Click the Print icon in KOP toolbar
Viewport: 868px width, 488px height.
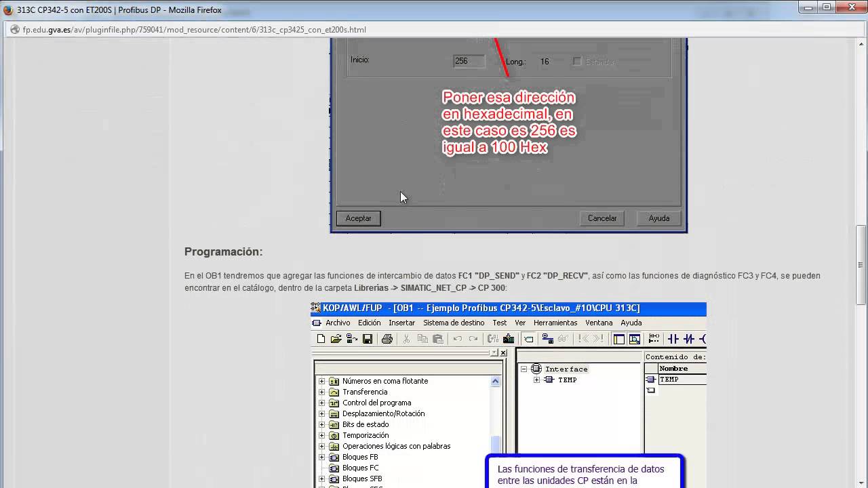point(387,339)
